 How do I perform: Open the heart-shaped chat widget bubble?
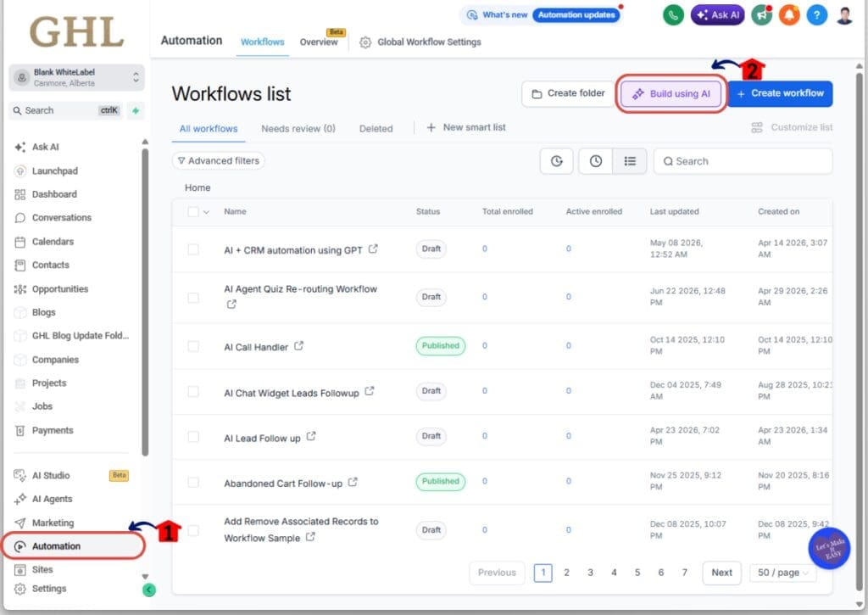829,549
